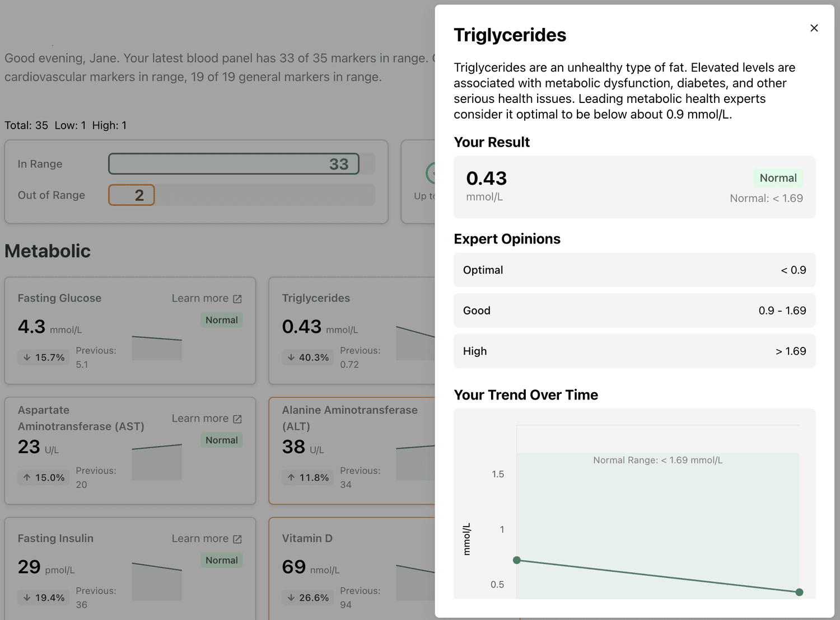Open the Vitamin D marker card
The width and height of the screenshot is (840, 620).
click(x=352, y=569)
